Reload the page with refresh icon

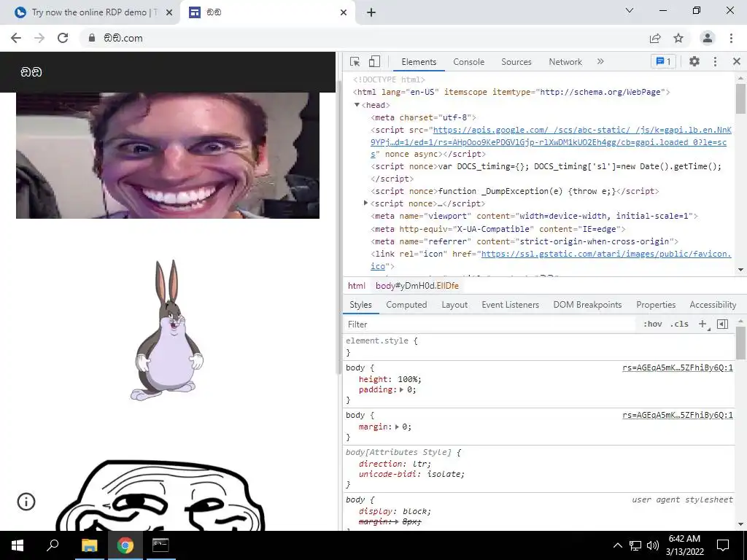(x=63, y=38)
